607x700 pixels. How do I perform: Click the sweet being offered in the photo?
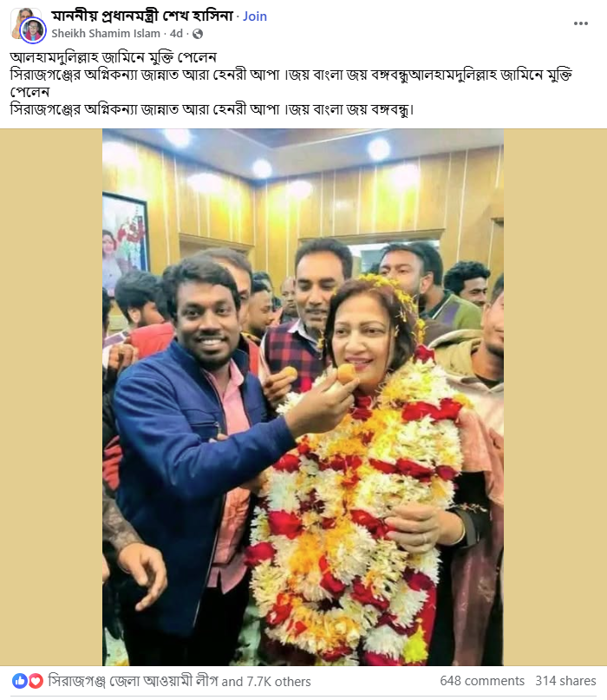click(x=346, y=373)
